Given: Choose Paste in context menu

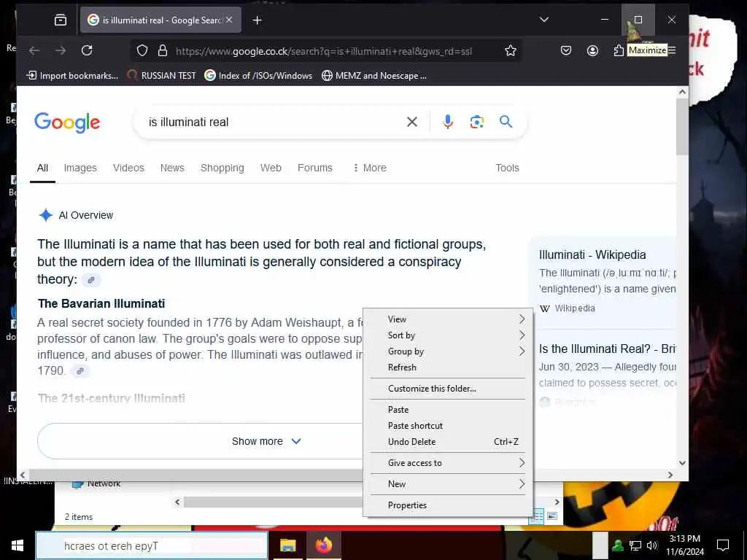Looking at the screenshot, I should pyautogui.click(x=448, y=410).
